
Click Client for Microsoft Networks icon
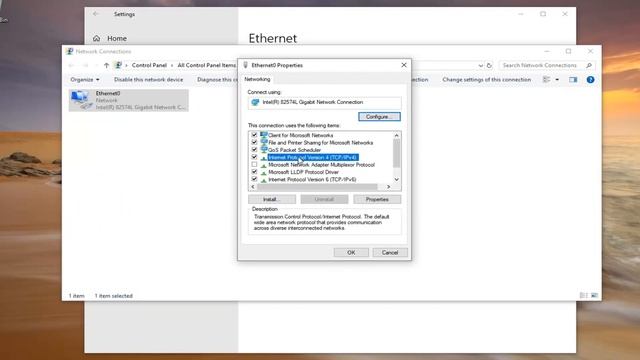tap(264, 135)
